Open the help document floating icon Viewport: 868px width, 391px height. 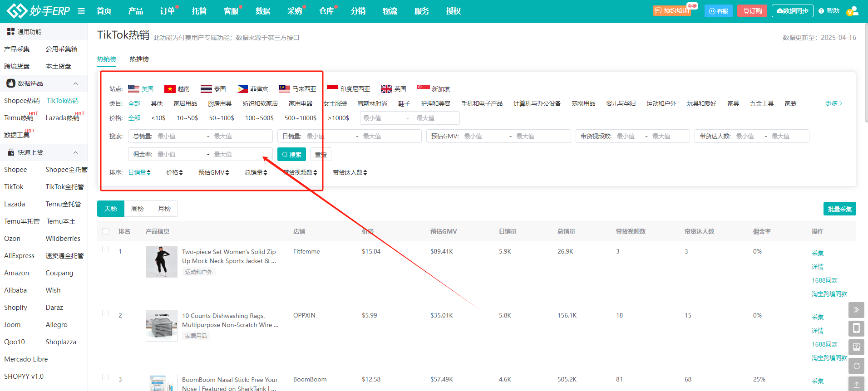[856, 347]
